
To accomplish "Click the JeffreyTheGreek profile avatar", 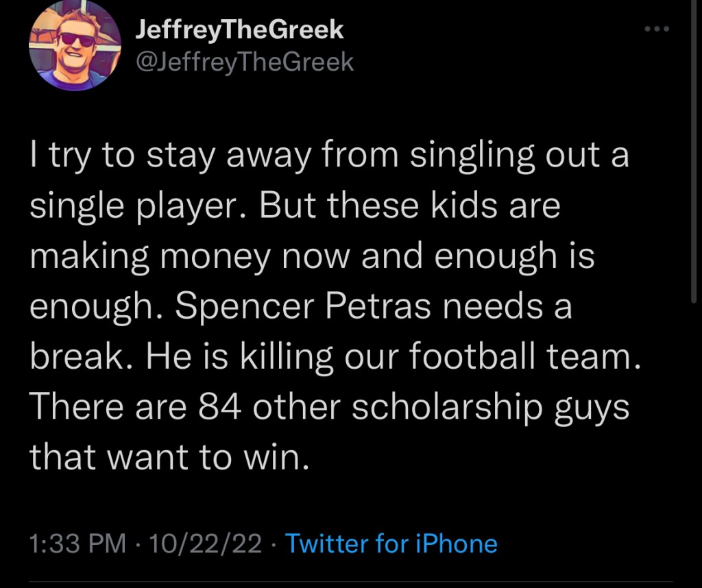I will 75,46.
